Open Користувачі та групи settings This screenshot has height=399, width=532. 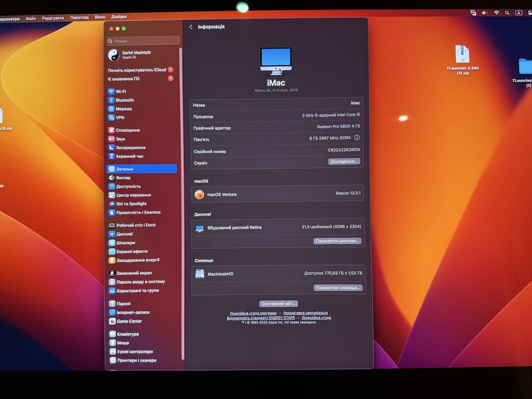135,291
